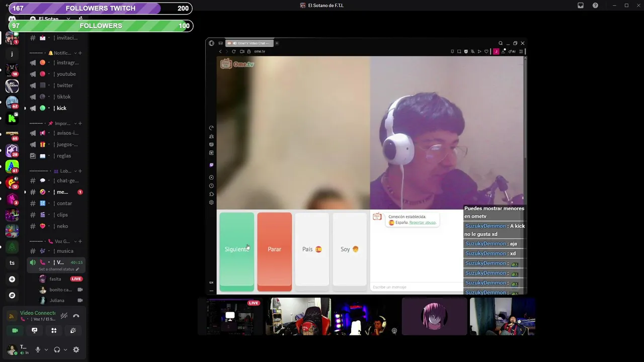
Task: Open browser search magnifier icon
Action: point(501,43)
